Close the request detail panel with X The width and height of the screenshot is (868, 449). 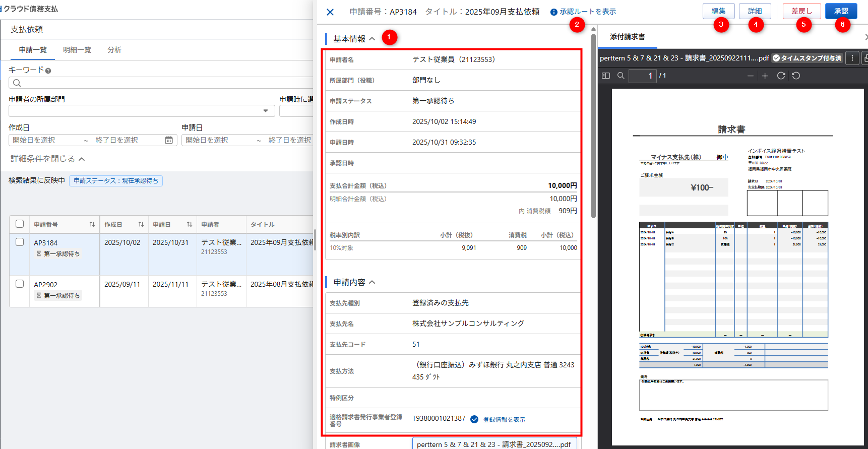(x=330, y=12)
